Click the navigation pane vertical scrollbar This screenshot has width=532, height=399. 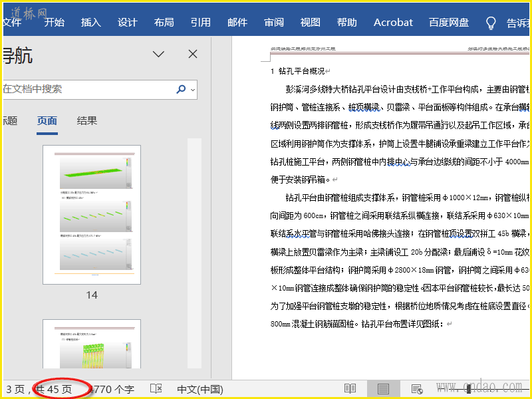click(194, 253)
